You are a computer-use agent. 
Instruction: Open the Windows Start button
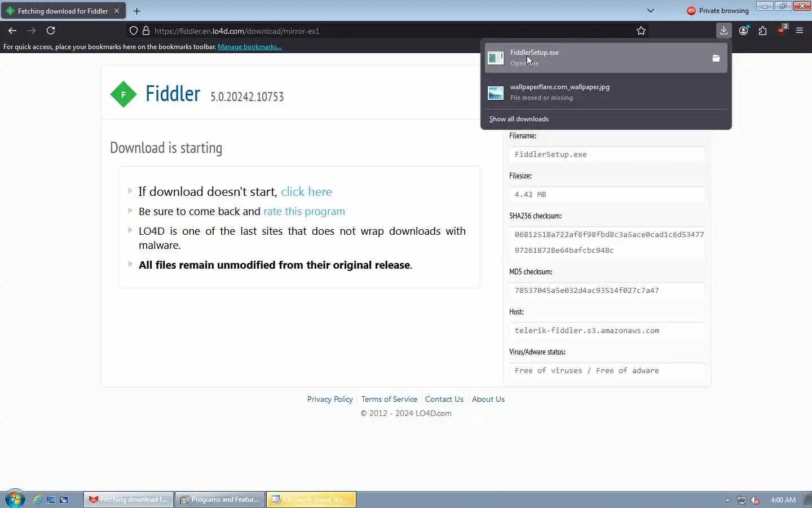[15, 500]
